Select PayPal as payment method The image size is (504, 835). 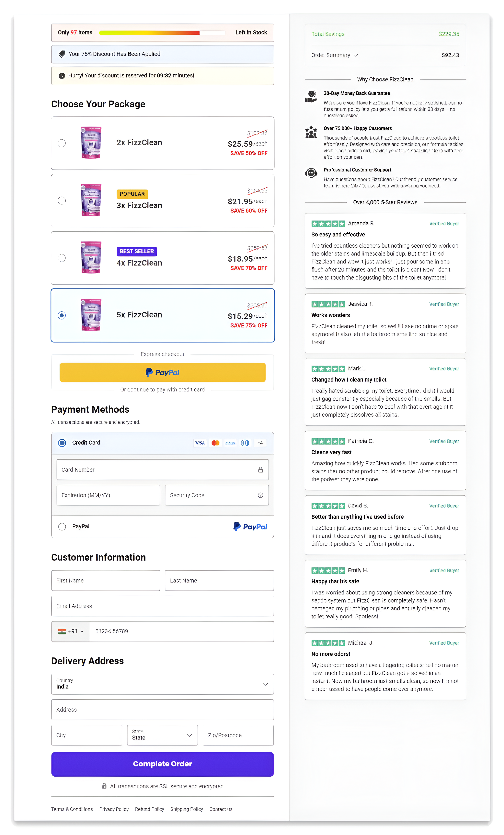pyautogui.click(x=62, y=526)
